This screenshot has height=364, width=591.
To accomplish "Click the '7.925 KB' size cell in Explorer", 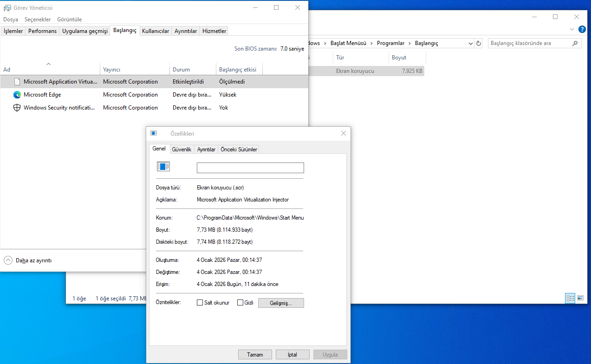I will tap(412, 71).
